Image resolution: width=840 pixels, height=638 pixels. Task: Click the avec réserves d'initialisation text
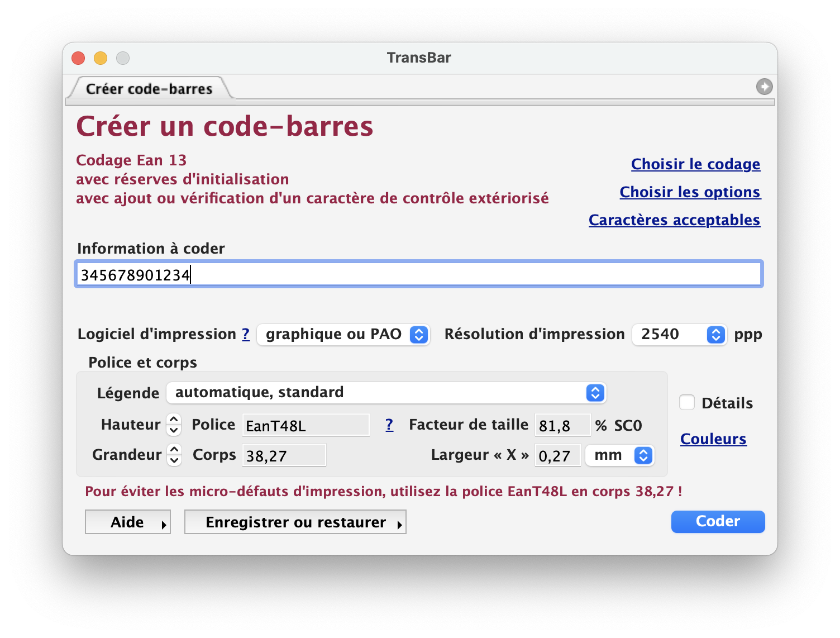(x=183, y=179)
